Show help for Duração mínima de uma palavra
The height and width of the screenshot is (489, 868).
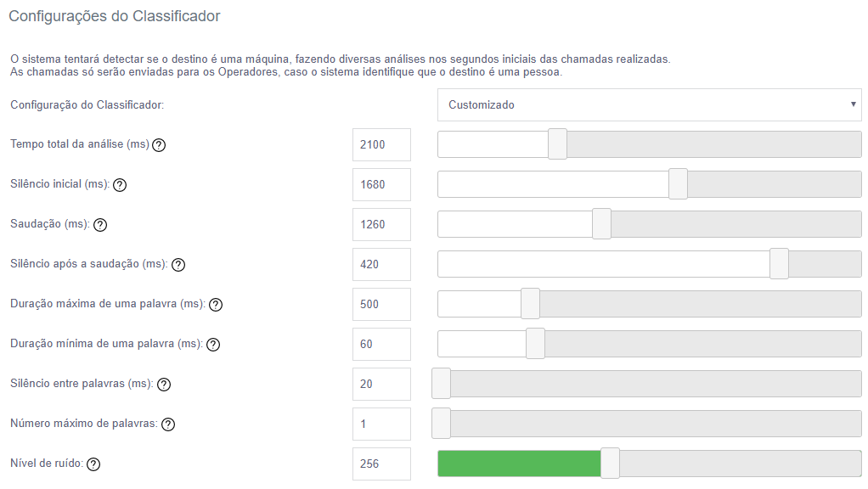[x=213, y=345]
